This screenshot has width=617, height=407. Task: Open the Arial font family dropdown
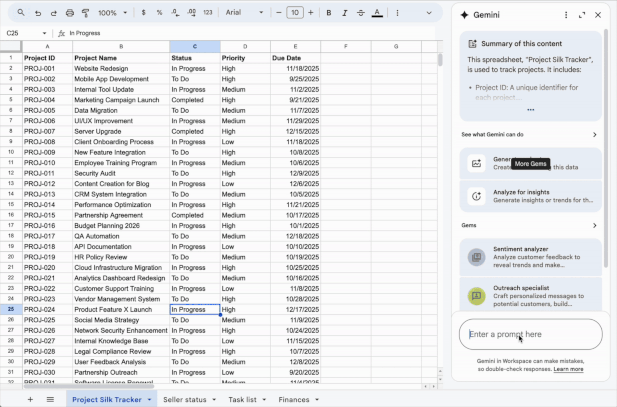[x=240, y=13]
